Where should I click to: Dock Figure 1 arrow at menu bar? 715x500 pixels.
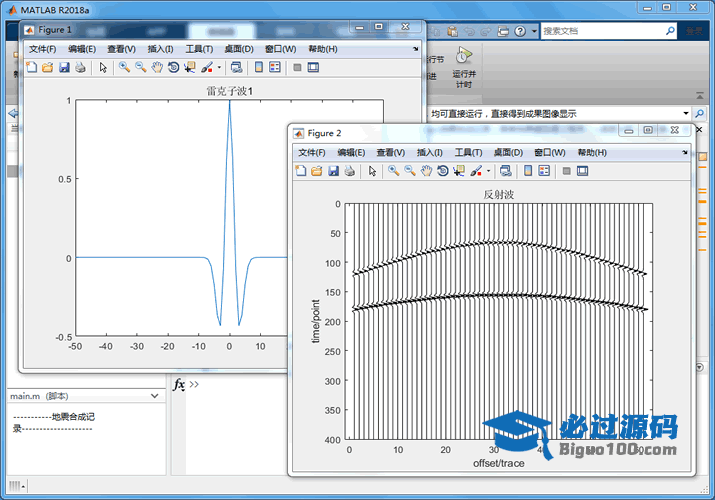coord(415,49)
